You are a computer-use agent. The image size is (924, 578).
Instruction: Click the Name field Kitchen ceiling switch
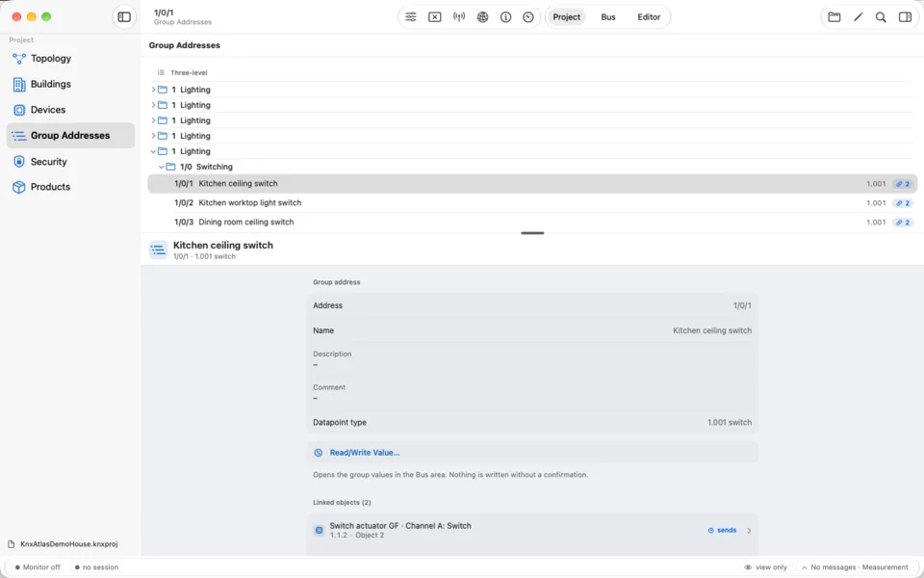712,330
